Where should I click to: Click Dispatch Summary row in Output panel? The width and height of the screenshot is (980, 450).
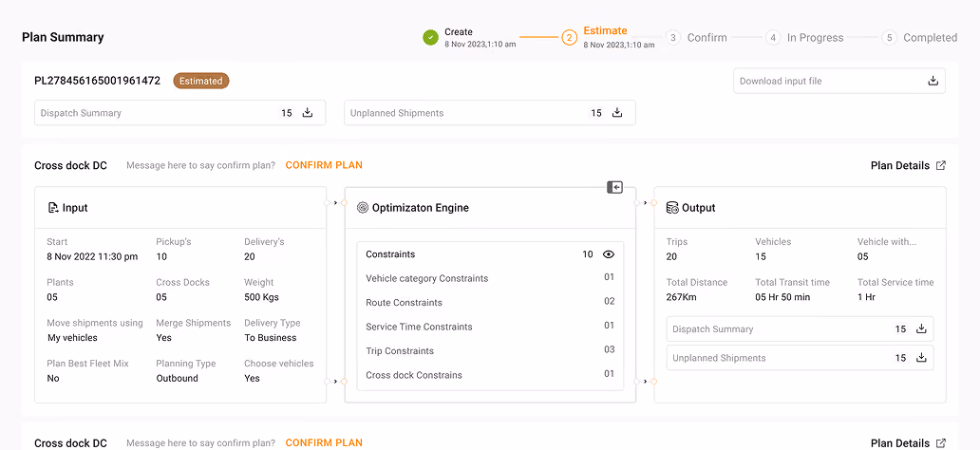800,328
